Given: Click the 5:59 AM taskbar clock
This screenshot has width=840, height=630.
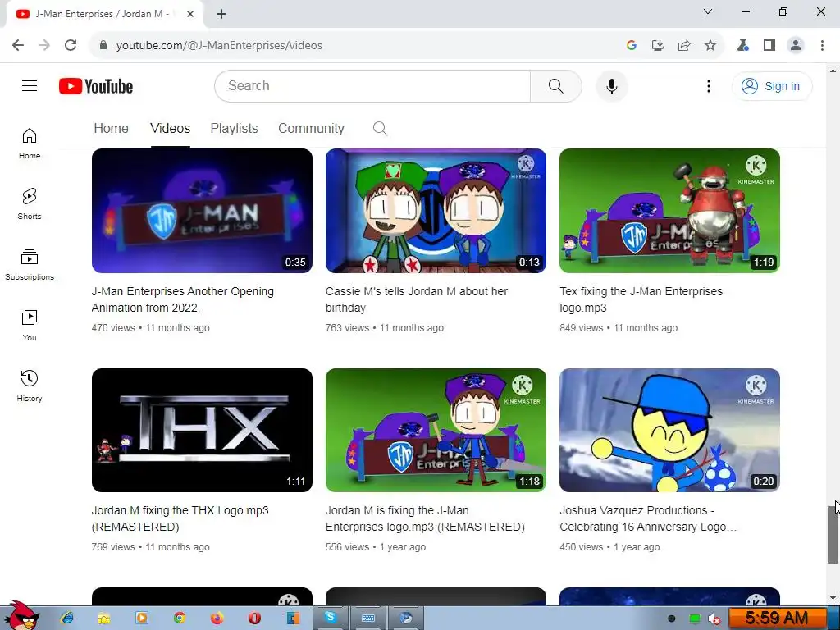Looking at the screenshot, I should [x=777, y=619].
